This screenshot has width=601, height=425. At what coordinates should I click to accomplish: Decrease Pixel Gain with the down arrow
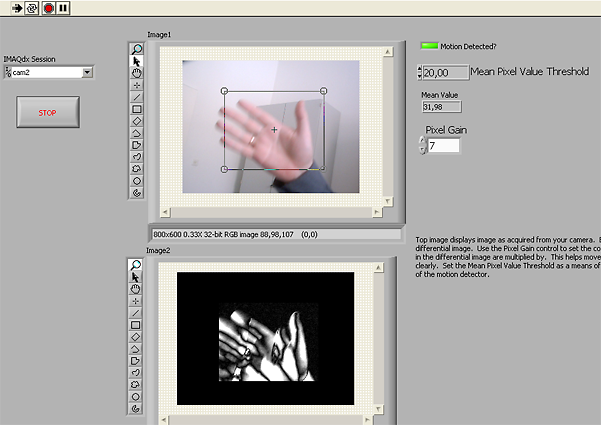click(422, 150)
